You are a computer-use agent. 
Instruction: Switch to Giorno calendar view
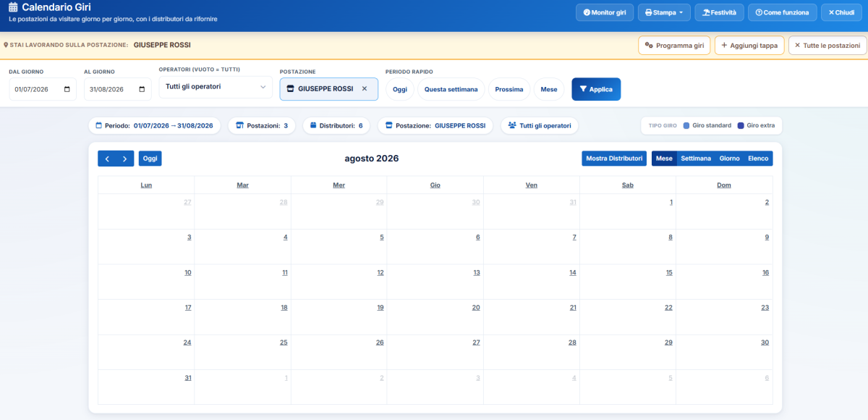pos(729,159)
